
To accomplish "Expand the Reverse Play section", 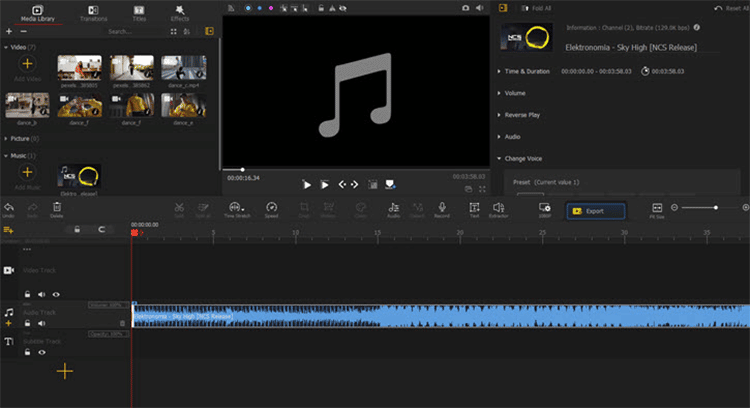I will [x=522, y=115].
